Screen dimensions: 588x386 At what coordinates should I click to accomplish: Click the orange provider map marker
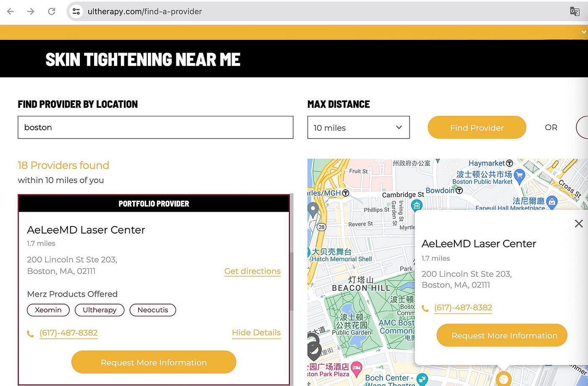click(x=503, y=378)
